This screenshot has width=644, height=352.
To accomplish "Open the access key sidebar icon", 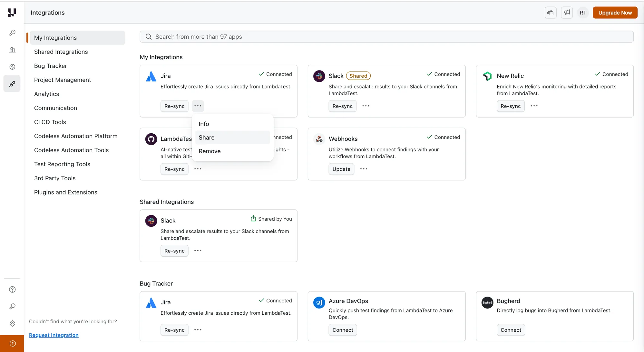I will (12, 306).
